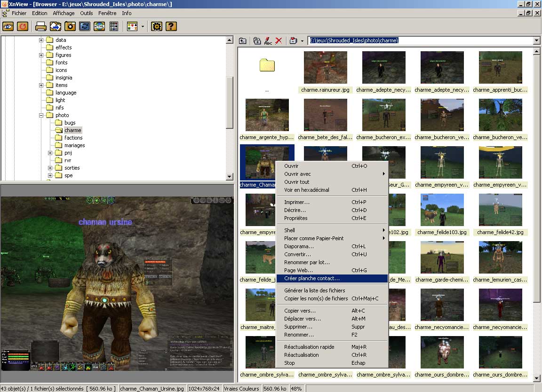Viewport: 542px width, 392px height.
Task: Open the Favorites dropdown arrow
Action: coord(302,41)
